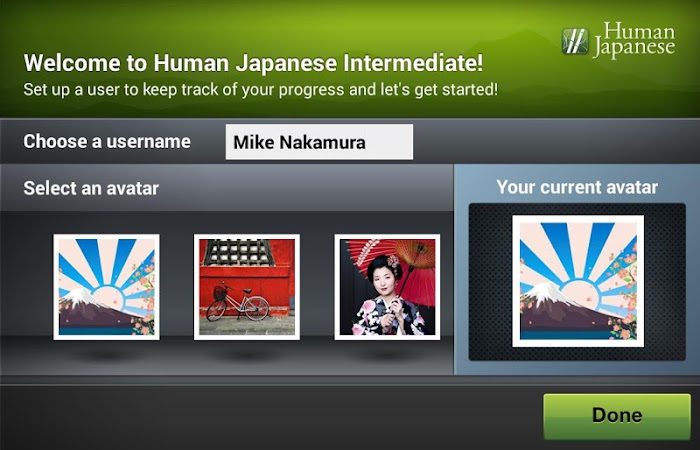Focus the username field containing Mike Nakamura

tap(319, 142)
